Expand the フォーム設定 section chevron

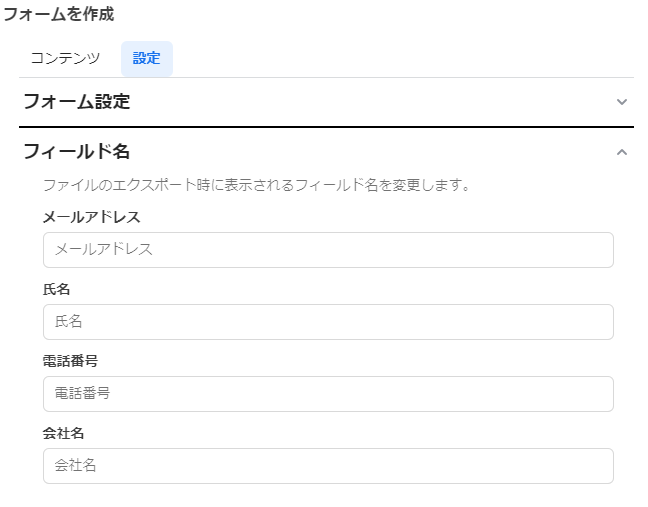point(621,102)
